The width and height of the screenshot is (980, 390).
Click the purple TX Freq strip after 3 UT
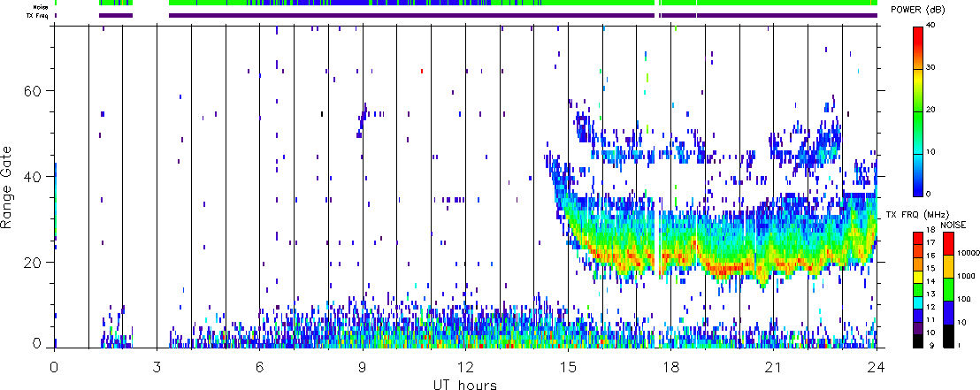click(411, 15)
